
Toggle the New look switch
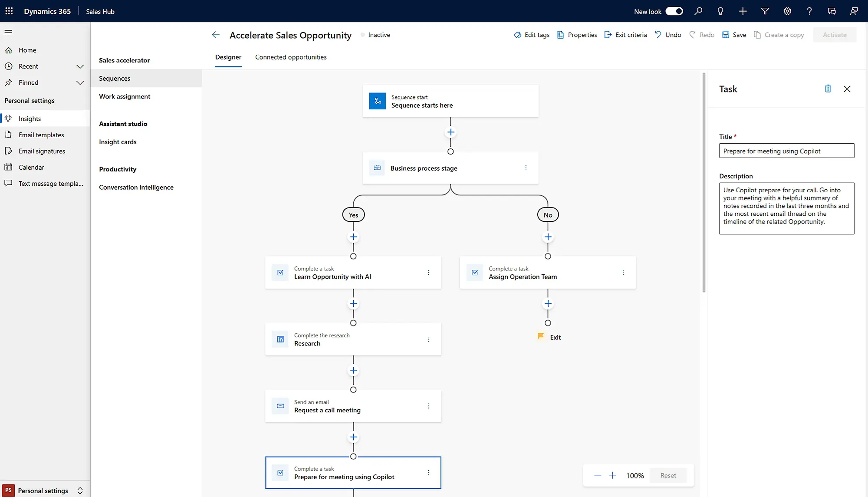click(674, 11)
